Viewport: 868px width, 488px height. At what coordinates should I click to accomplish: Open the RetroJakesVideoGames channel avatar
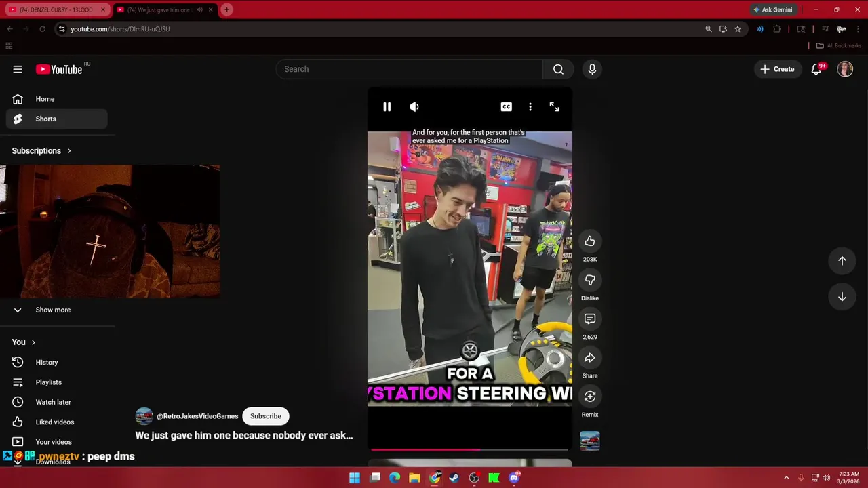coord(144,416)
